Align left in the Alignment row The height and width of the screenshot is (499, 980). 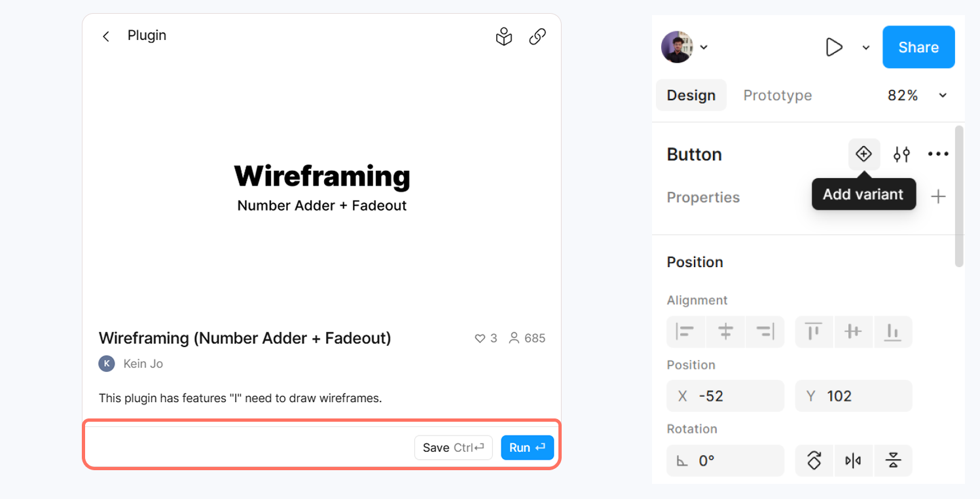pos(685,332)
